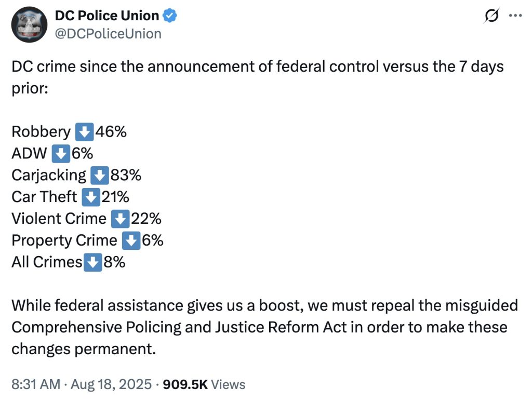Click the DC Police Union display name
The image size is (532, 402).
pos(107,16)
